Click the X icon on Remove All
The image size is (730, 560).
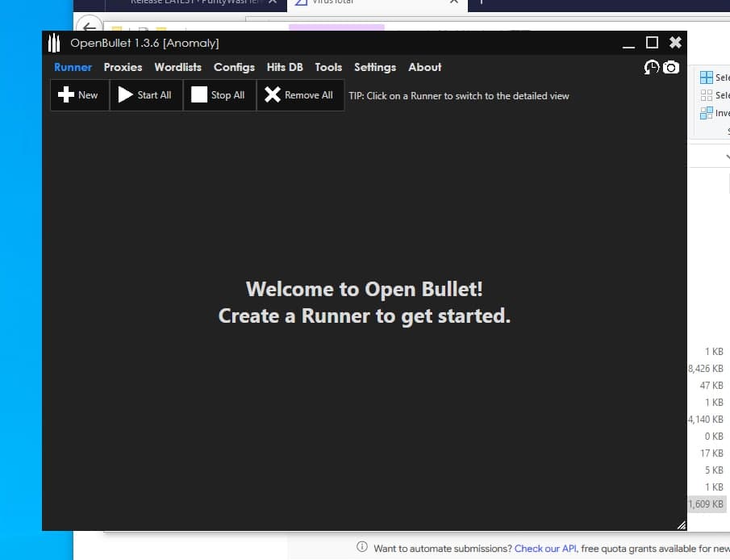(x=273, y=95)
